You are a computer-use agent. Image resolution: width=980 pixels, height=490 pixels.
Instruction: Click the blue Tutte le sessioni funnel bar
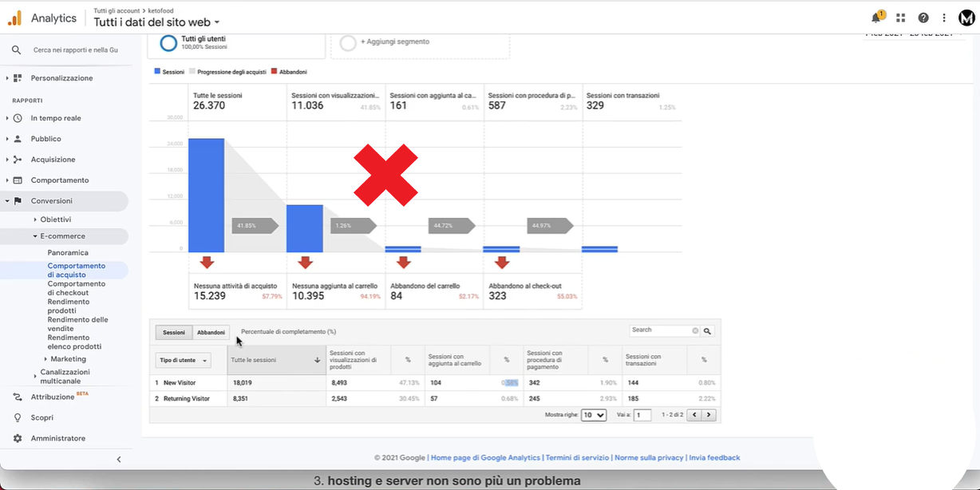point(206,196)
